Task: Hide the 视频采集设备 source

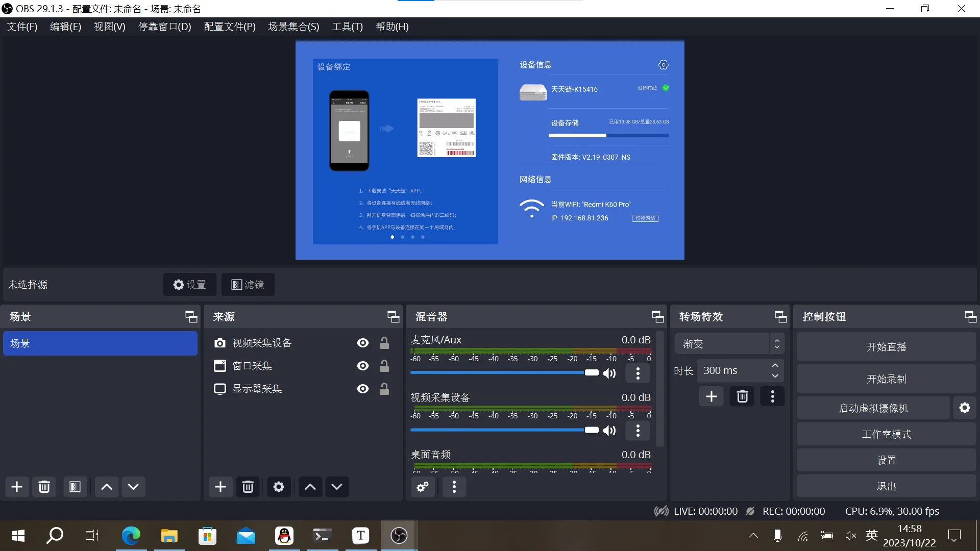Action: (x=363, y=343)
